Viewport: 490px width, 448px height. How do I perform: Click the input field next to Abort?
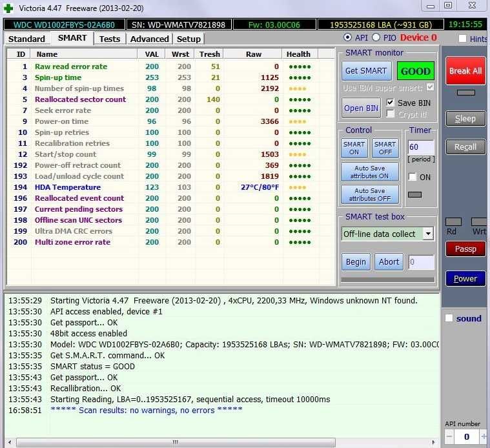click(x=421, y=262)
